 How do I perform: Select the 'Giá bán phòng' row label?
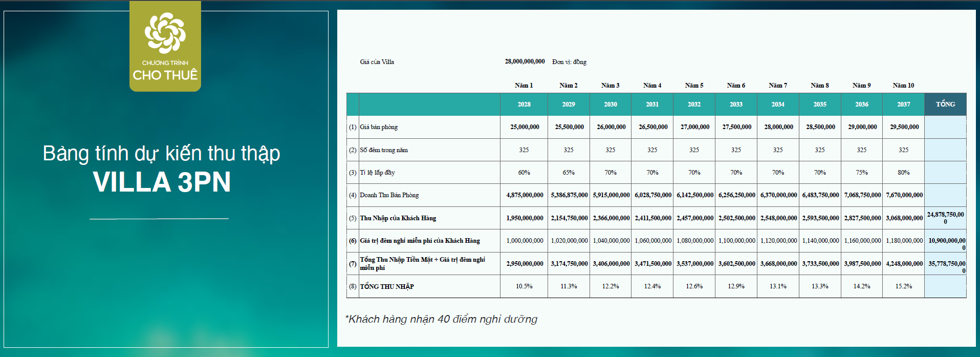[x=379, y=127]
